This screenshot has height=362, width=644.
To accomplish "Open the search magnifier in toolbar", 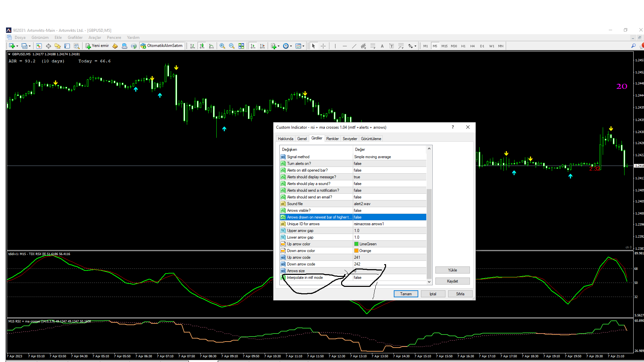I will pos(633,46).
